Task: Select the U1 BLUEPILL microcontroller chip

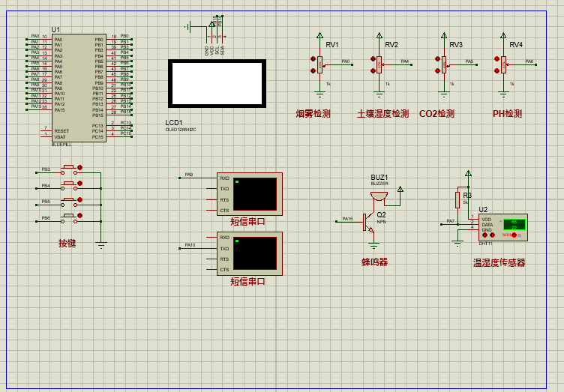Action: [x=79, y=88]
